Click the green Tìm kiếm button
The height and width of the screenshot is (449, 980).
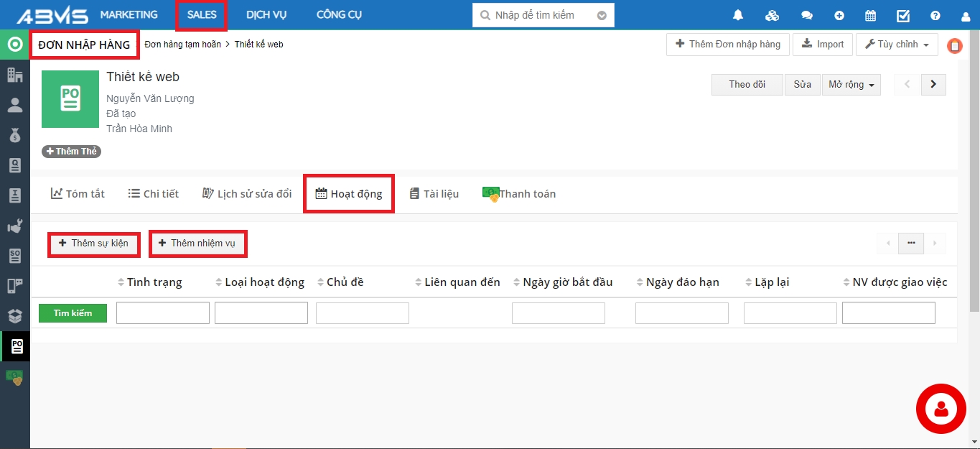pos(73,313)
